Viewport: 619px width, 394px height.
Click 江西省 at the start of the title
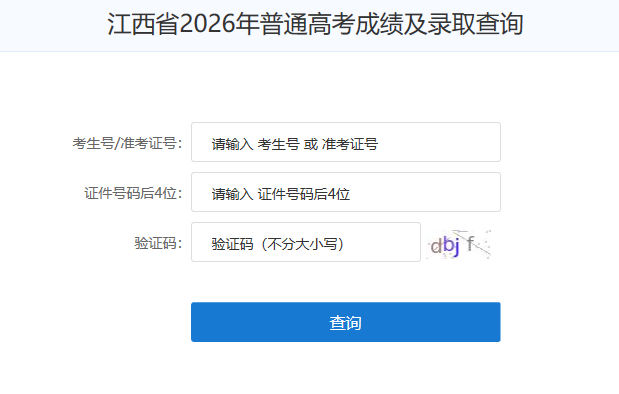[143, 24]
